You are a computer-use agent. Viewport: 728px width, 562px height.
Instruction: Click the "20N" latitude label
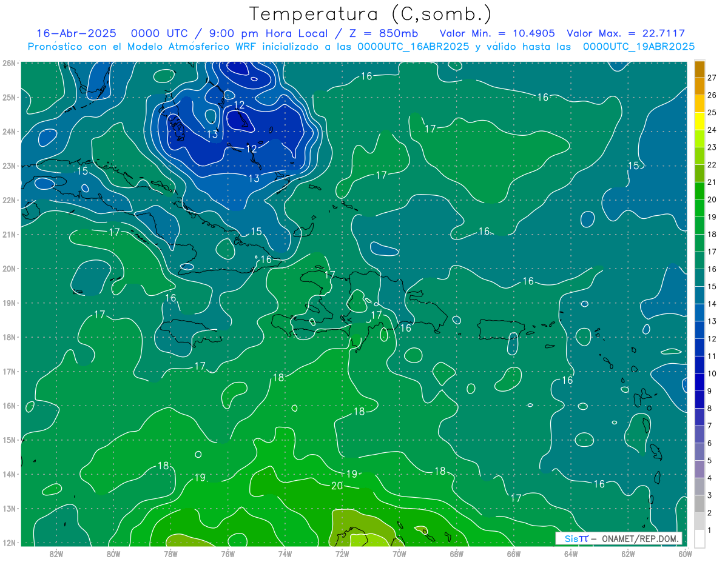point(9,269)
